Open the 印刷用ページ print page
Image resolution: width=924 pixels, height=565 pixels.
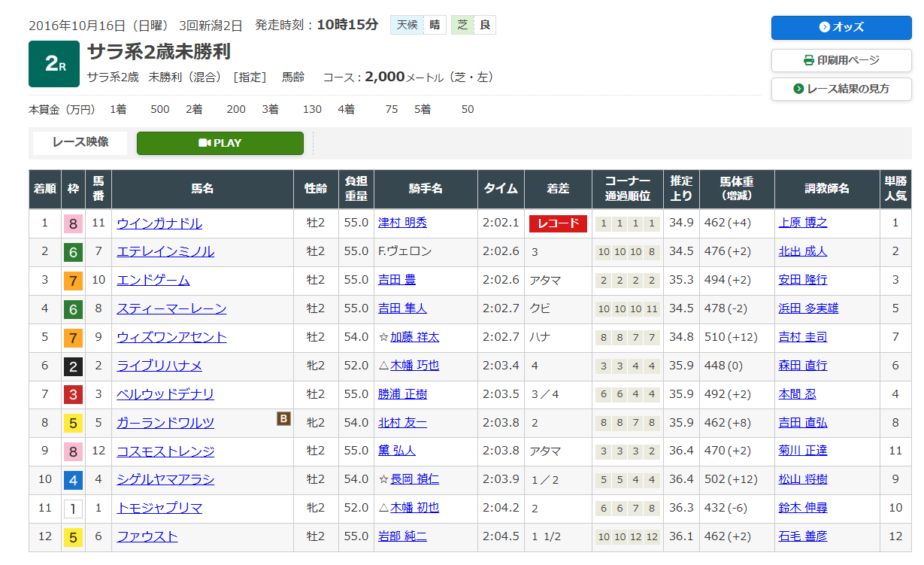click(x=841, y=60)
